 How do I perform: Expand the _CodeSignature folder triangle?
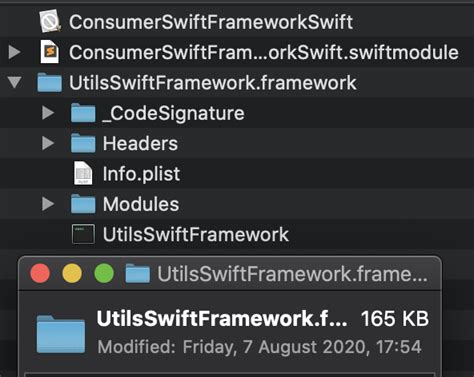click(48, 113)
